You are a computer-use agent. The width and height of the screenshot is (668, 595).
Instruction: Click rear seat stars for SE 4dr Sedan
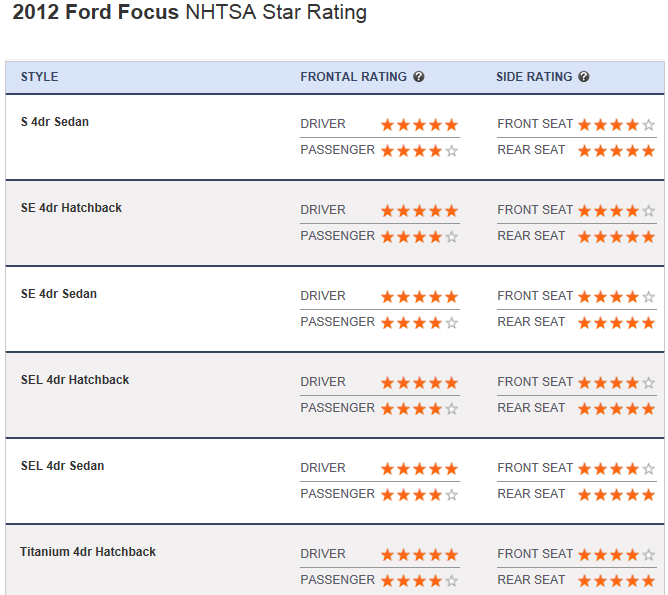[616, 323]
